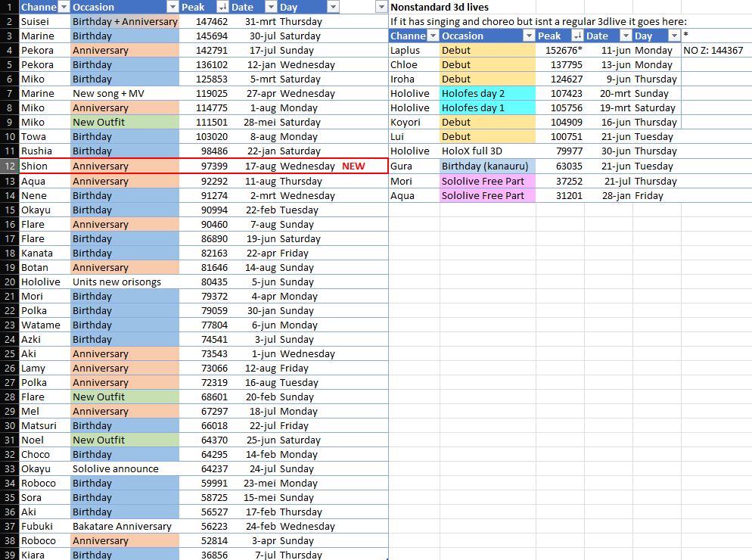
Task: Select the 'Chloe' channel cell
Action: (415, 65)
